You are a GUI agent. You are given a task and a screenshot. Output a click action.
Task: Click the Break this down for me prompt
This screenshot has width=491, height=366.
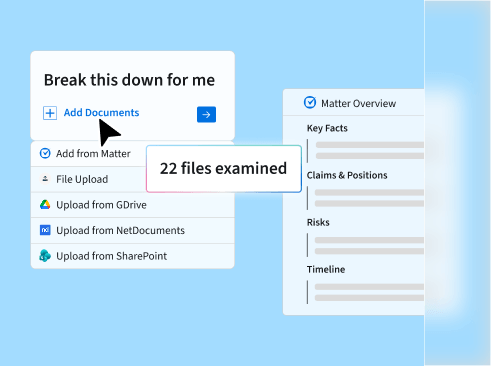click(x=129, y=80)
